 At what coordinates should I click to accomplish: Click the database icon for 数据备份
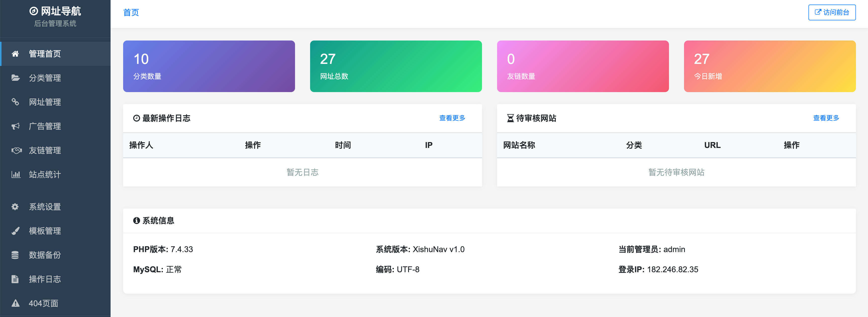click(x=15, y=255)
